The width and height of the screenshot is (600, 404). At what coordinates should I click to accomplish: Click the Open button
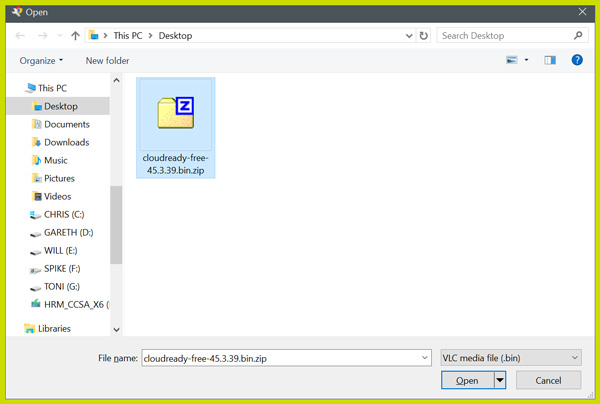tap(467, 380)
